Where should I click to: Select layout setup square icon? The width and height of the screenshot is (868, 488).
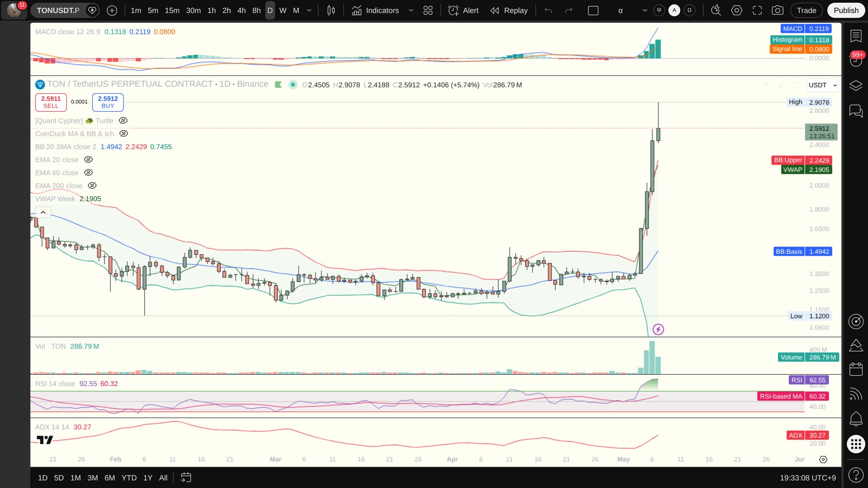click(593, 10)
